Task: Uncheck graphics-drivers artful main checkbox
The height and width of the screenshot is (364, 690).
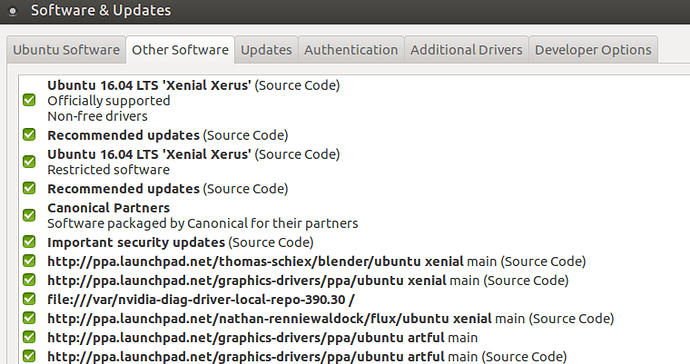Action: coord(29,337)
